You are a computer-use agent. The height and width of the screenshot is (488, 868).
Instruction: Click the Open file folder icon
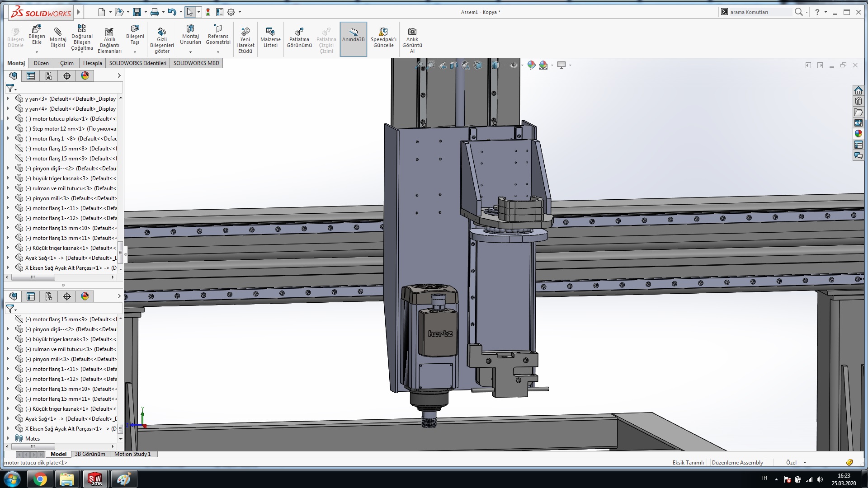119,12
